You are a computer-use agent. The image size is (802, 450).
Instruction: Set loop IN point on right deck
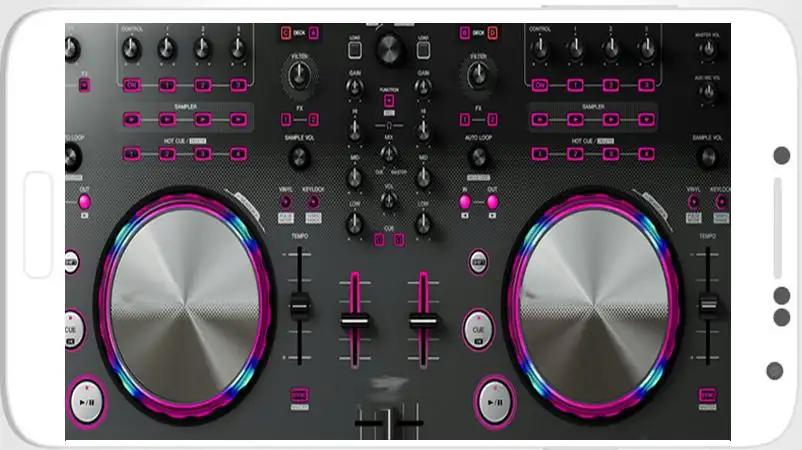click(465, 202)
